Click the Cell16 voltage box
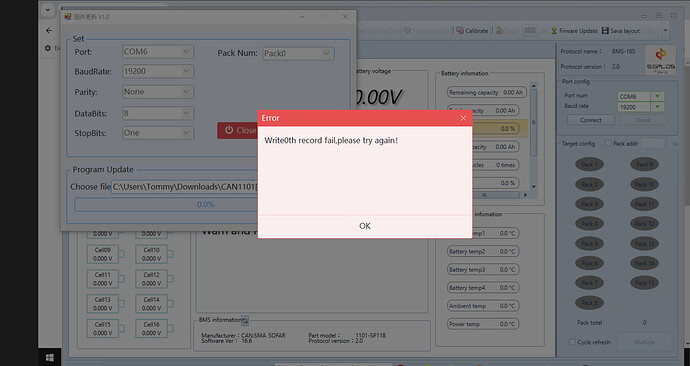The image size is (690, 366). (x=151, y=329)
